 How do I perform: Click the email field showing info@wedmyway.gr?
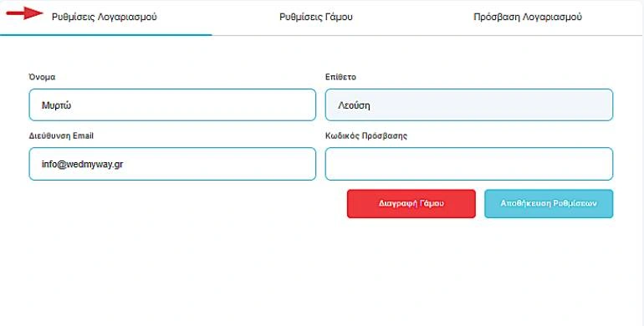(172, 164)
